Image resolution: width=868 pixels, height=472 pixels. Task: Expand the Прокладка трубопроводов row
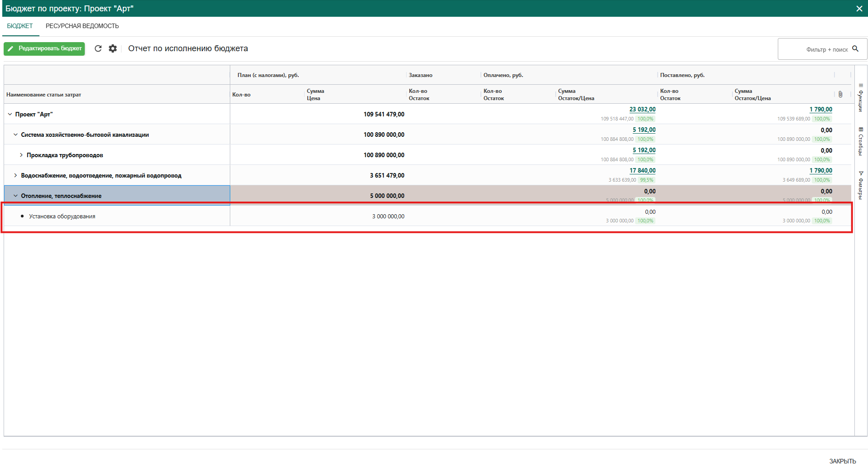coord(21,155)
